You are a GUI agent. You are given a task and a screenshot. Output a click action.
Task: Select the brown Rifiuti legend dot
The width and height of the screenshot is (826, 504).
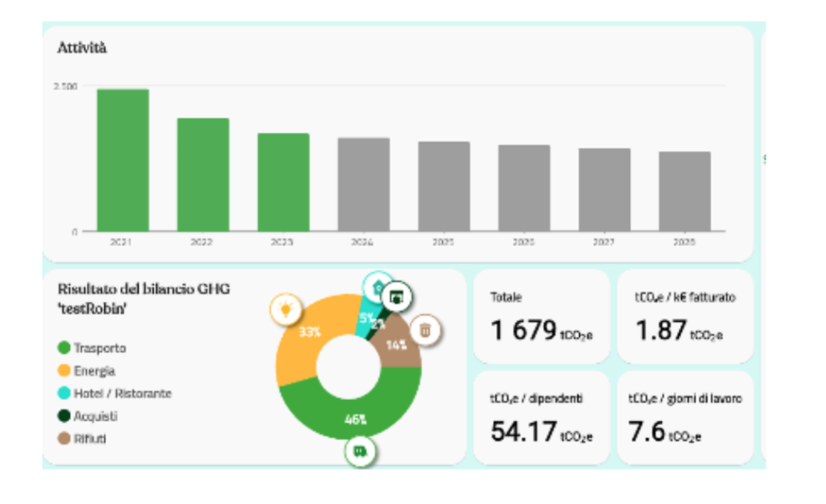(x=64, y=438)
